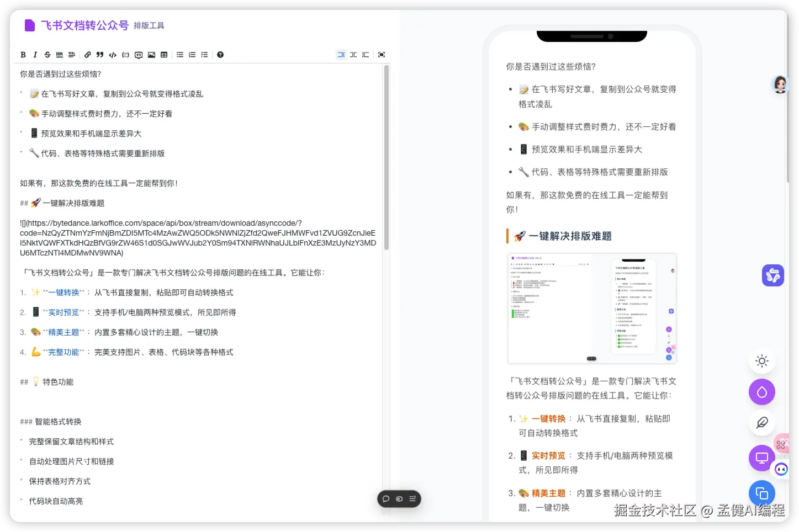799x532 pixels.
Task: Click editor item '**实时预览**'
Action: click(64, 312)
